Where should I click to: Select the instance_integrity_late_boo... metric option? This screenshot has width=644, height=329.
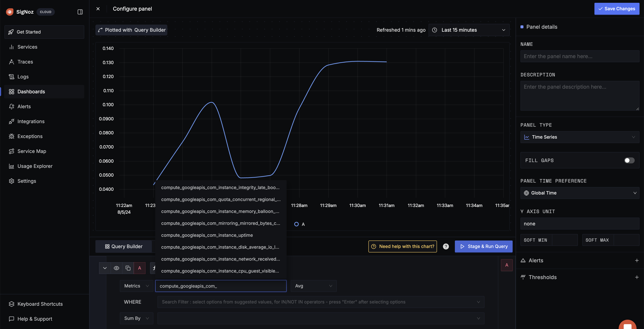point(221,187)
